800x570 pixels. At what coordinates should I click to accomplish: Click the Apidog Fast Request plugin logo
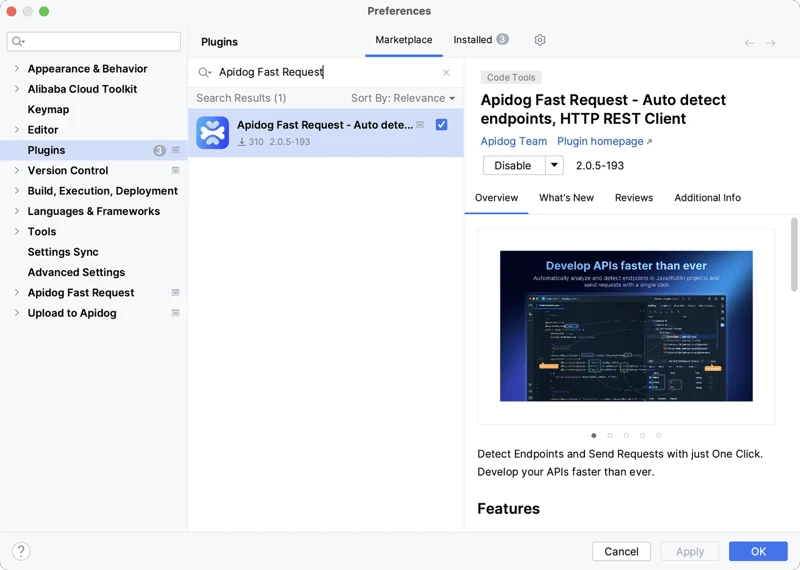tap(212, 133)
